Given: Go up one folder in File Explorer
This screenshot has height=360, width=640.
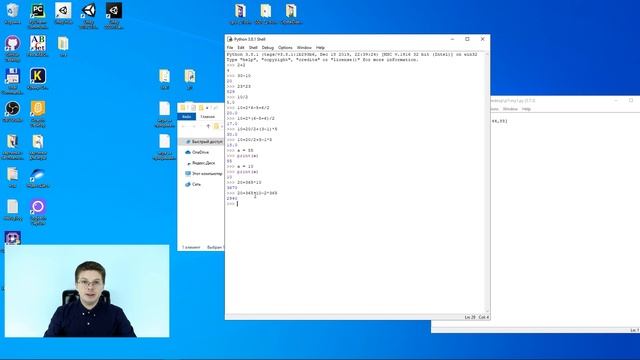Looking at the screenshot, I should pyautogui.click(x=208, y=126).
